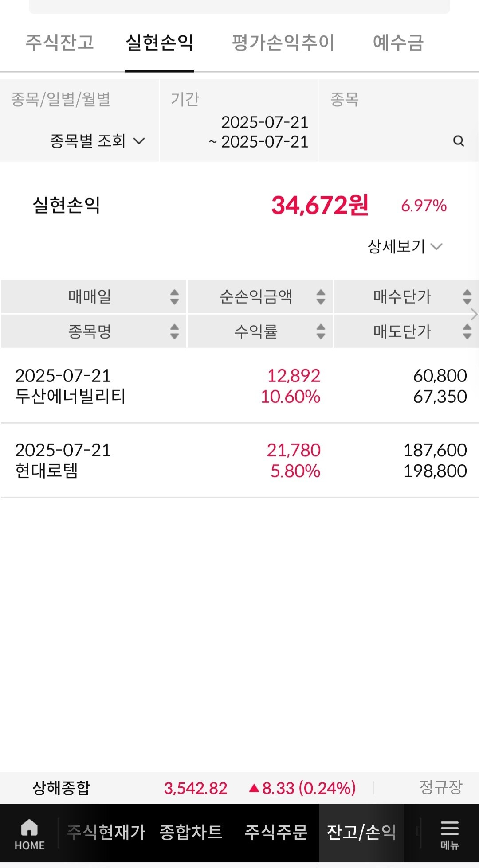Open the 예수금 tab
Viewport: 479px width, 868px height.
click(398, 43)
